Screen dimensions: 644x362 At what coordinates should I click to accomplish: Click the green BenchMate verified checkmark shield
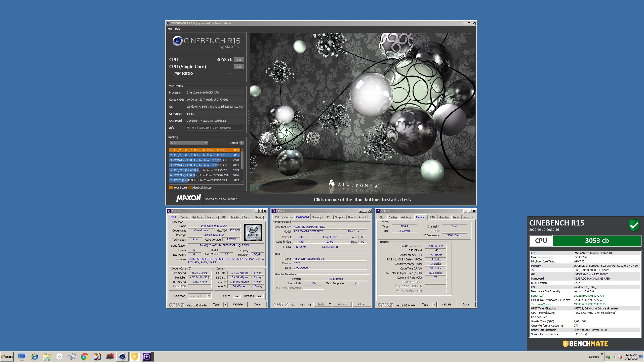634,225
